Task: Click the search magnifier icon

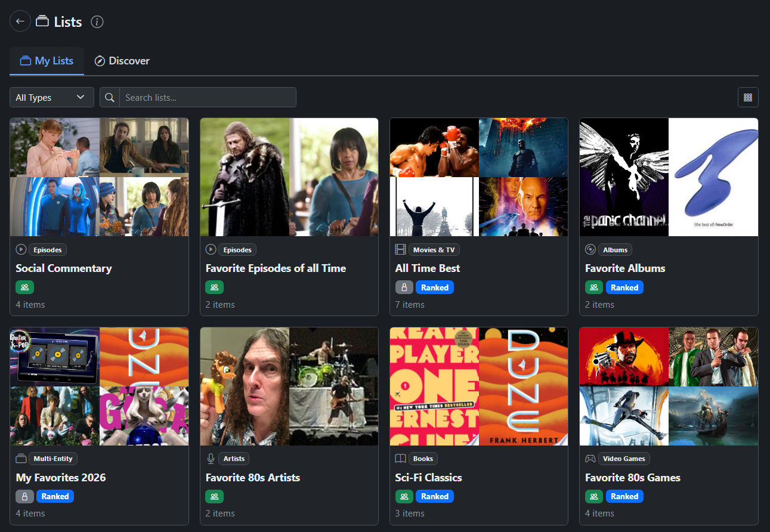Action: tap(110, 97)
